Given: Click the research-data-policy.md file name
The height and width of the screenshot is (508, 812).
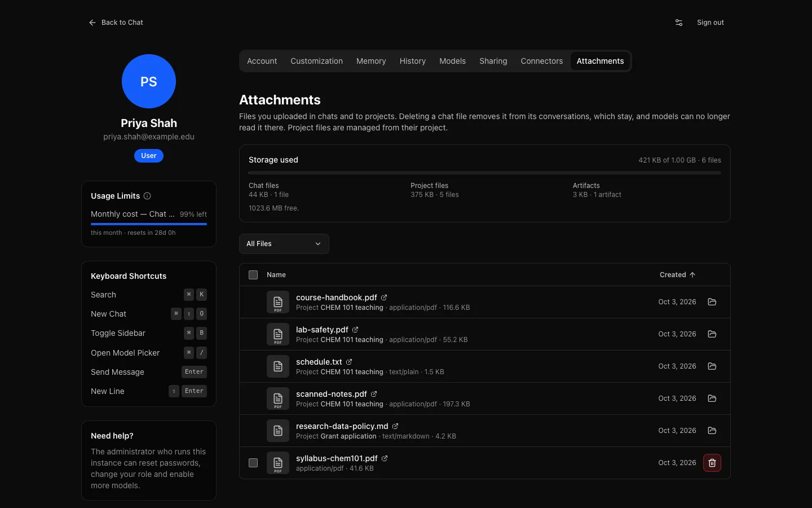Looking at the screenshot, I should point(342,426).
